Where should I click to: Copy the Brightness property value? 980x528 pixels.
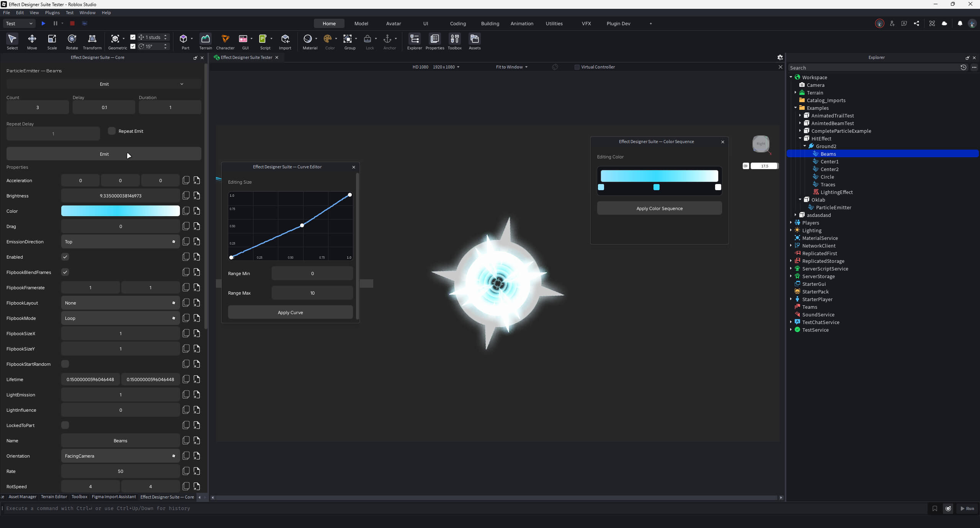[x=186, y=196]
